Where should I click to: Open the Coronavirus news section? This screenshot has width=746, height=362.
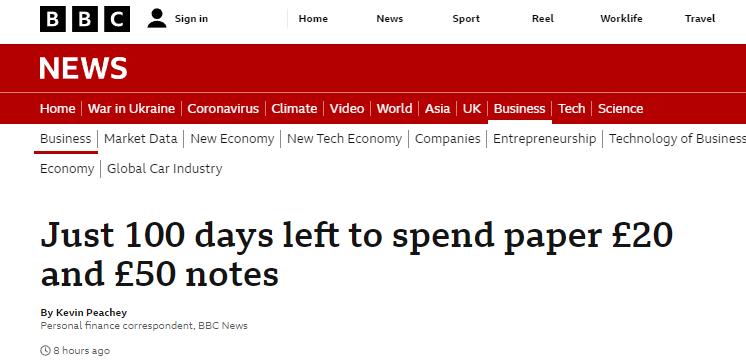tap(223, 108)
